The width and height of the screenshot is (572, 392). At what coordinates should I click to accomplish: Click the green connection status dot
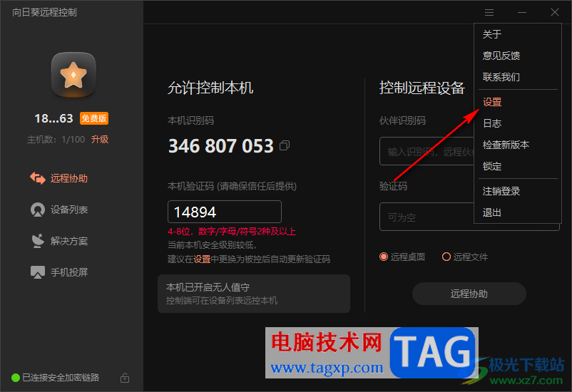[x=16, y=378]
